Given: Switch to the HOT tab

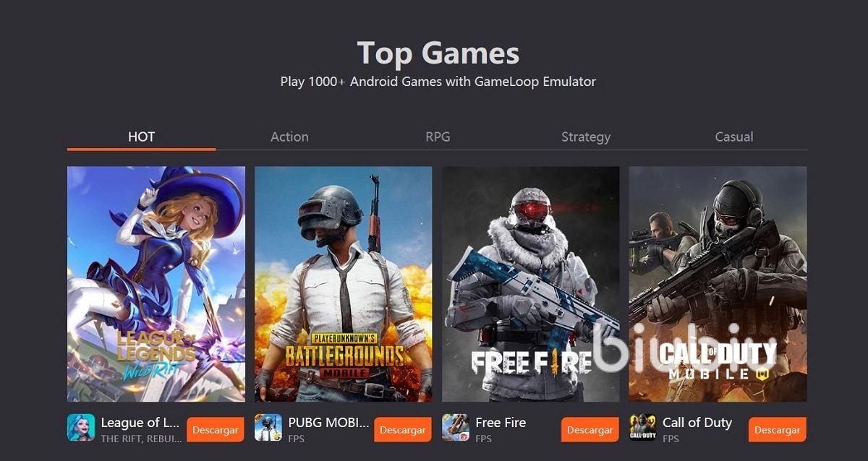Looking at the screenshot, I should (141, 137).
